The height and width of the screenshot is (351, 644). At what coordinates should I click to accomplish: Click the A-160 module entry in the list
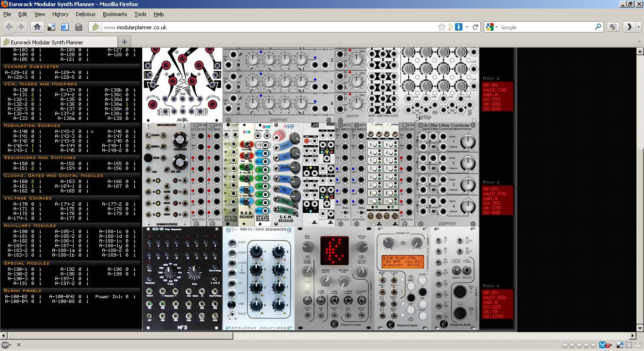20,182
